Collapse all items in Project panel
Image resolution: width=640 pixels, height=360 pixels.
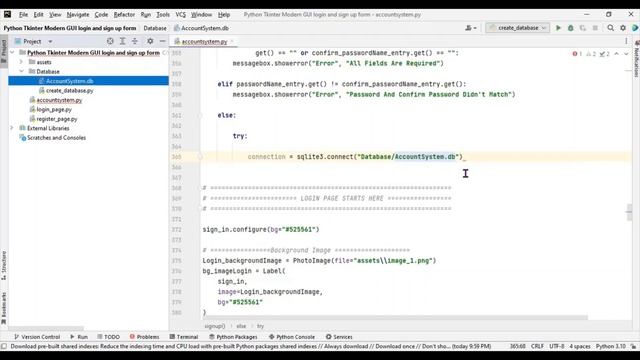tap(135, 41)
